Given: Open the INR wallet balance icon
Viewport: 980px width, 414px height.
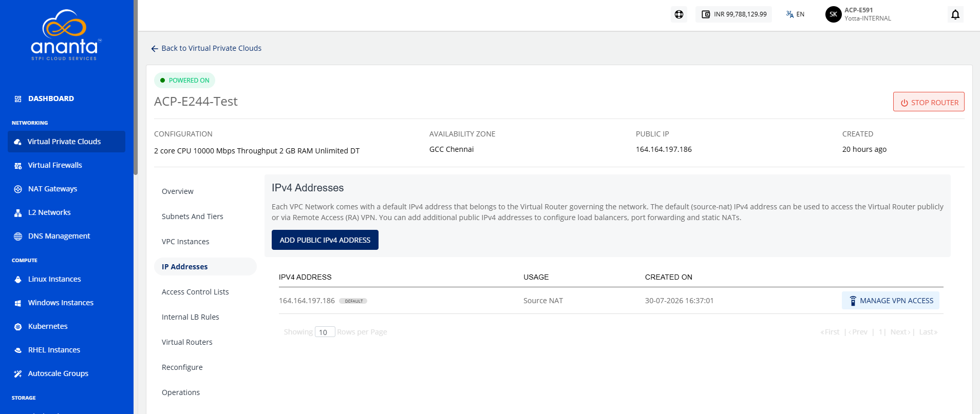Looking at the screenshot, I should (706, 14).
